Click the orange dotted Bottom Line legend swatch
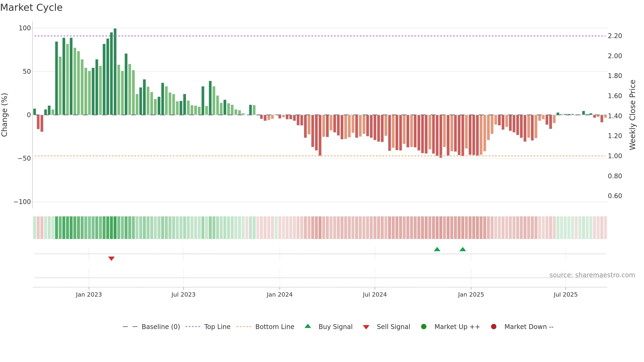Screen dimensions: 644x362 (x=244, y=327)
